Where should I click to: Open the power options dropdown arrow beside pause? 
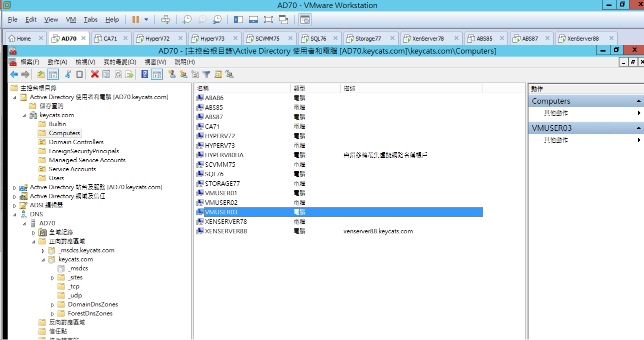click(146, 20)
